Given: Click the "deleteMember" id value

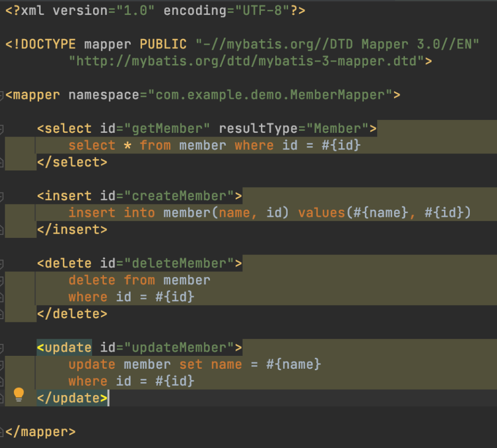Looking at the screenshot, I should coord(179,264).
